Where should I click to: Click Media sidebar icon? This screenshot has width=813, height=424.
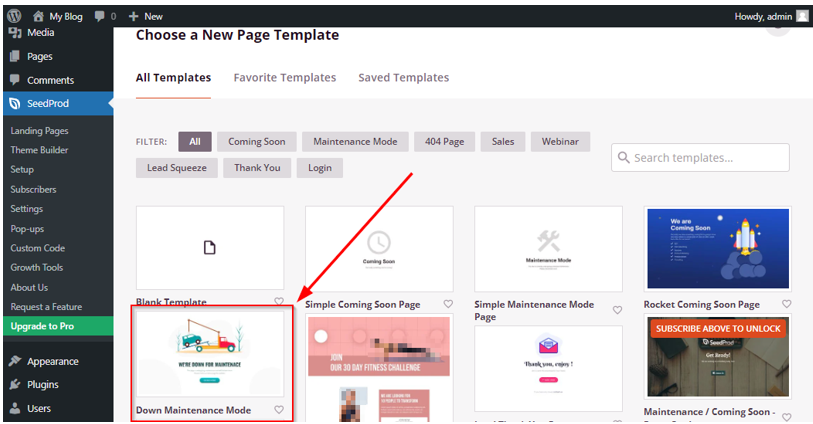15,33
